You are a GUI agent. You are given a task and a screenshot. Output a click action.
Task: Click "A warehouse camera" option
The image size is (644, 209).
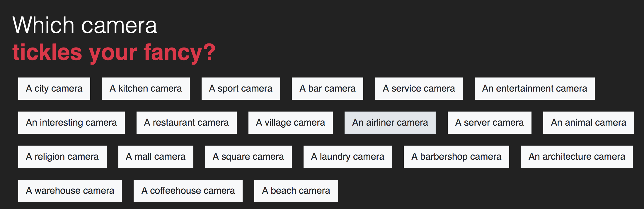[x=70, y=191]
